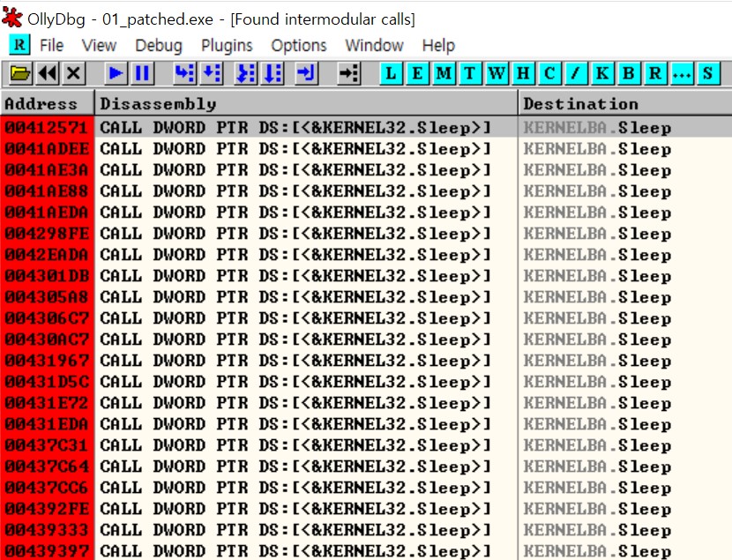Screen dimensions: 732x560
Task: Open References with cyan R toolbar button
Action: pyautogui.click(x=655, y=74)
